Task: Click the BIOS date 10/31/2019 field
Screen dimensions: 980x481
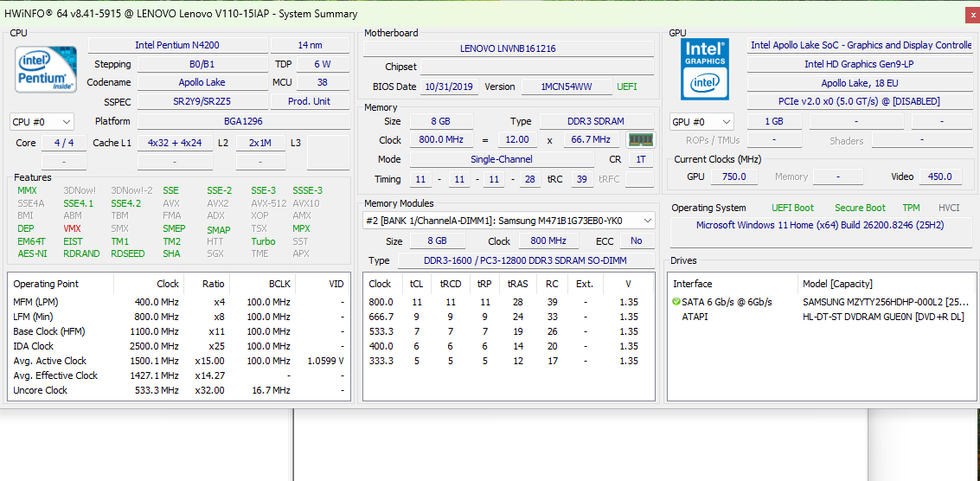Action: click(x=450, y=87)
